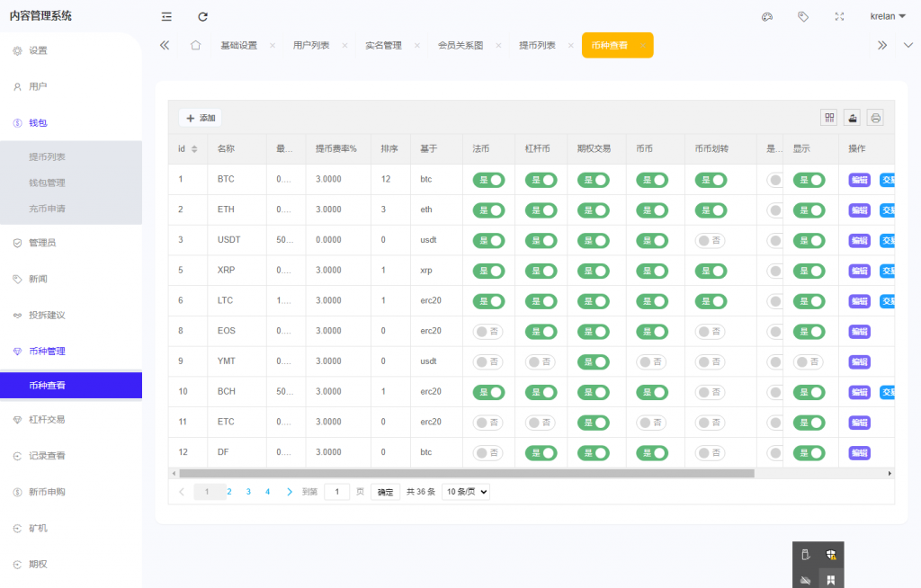This screenshot has height=588, width=921.
Task: Click the tag icon in the header
Action: click(x=803, y=16)
